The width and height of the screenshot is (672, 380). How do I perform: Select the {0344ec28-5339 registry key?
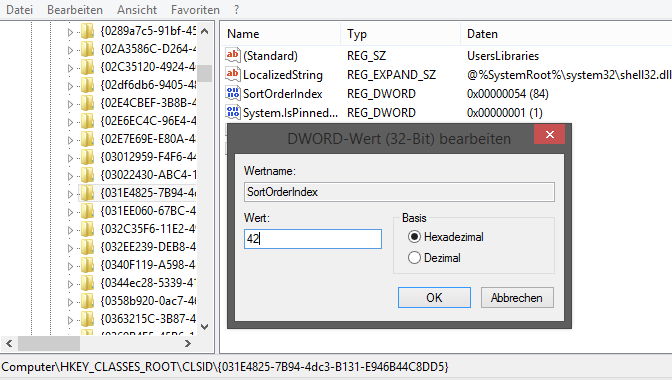(148, 283)
